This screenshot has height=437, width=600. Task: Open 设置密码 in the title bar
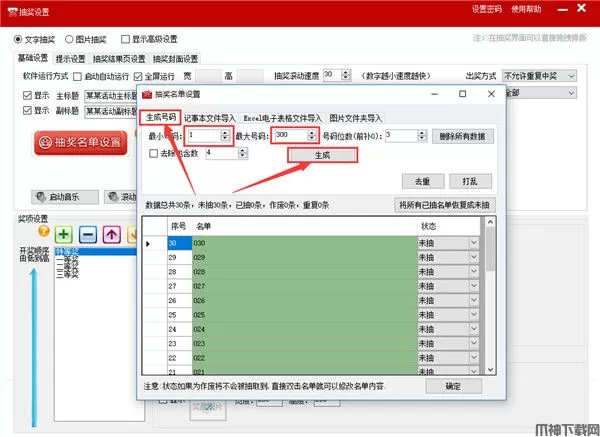[x=487, y=9]
